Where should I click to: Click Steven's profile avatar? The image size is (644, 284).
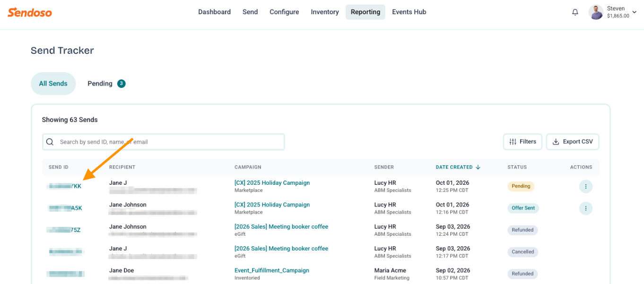pos(596,12)
